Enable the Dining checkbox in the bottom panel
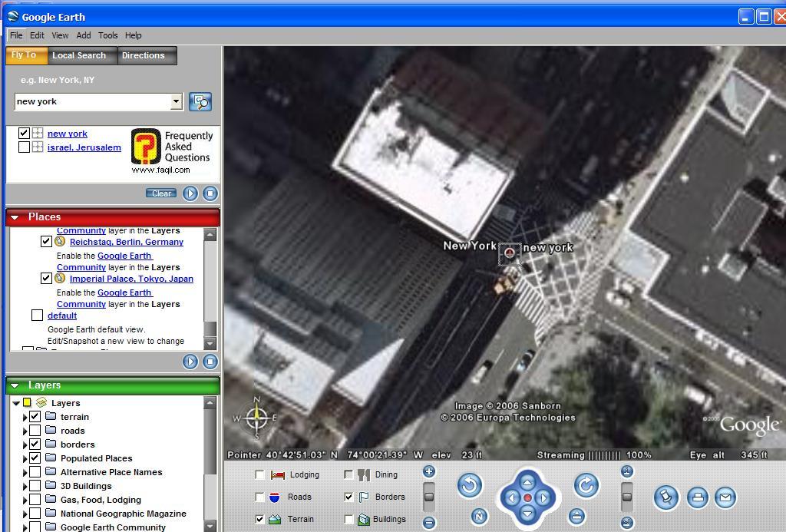Viewport: 786px width, 532px height. 348,474
